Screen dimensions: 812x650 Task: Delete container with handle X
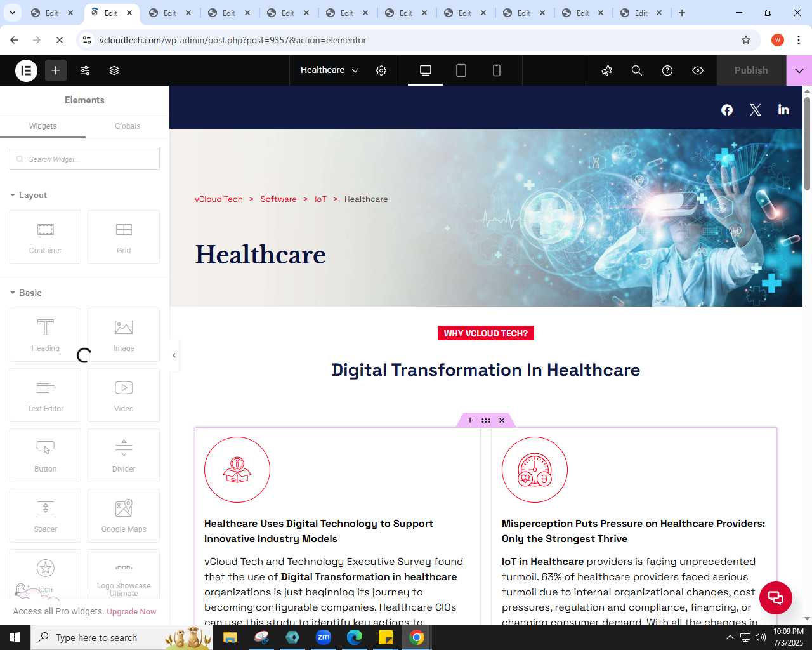(x=502, y=420)
